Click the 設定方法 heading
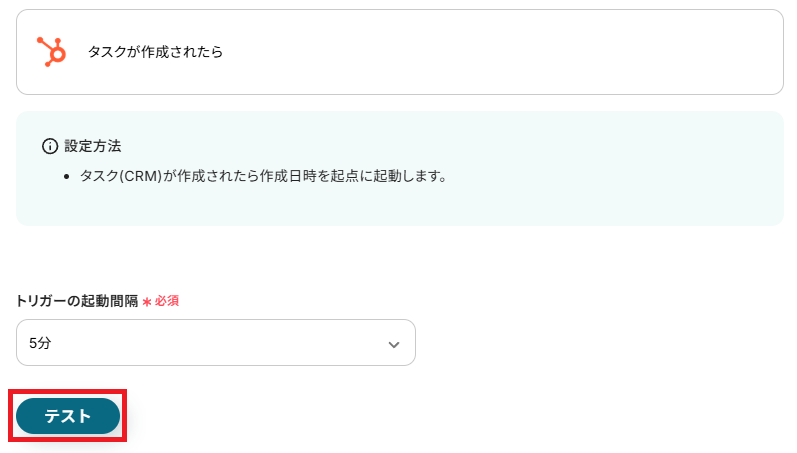Image resolution: width=797 pixels, height=453 pixels. 93,146
